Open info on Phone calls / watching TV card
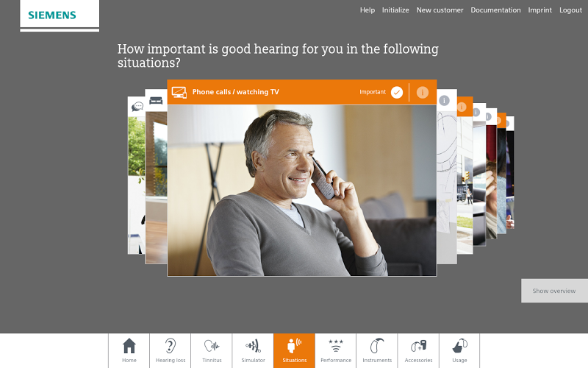Image resolution: width=588 pixels, height=368 pixels. coord(422,93)
